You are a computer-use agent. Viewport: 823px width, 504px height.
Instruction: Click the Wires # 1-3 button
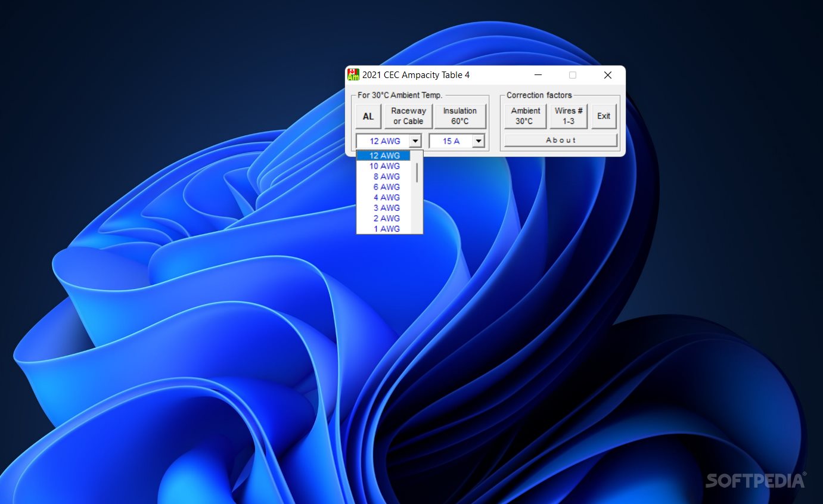569,116
